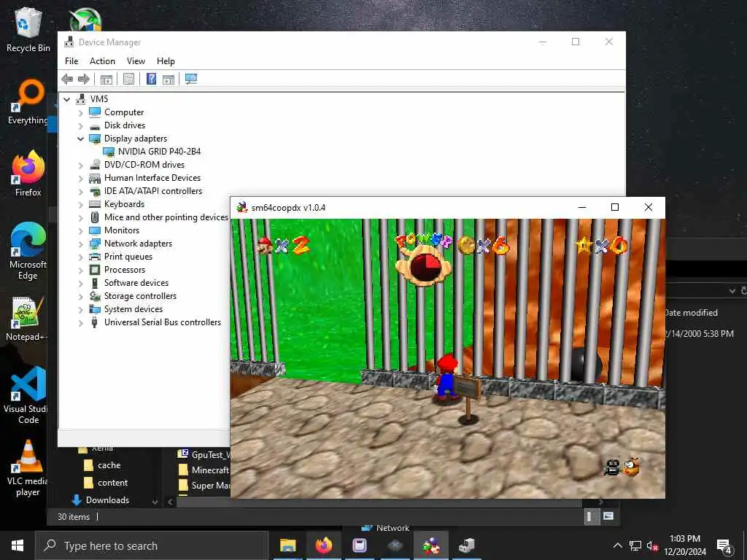Image resolution: width=747 pixels, height=560 pixels.
Task: Show hidden system tray icons chevron
Action: (617, 545)
